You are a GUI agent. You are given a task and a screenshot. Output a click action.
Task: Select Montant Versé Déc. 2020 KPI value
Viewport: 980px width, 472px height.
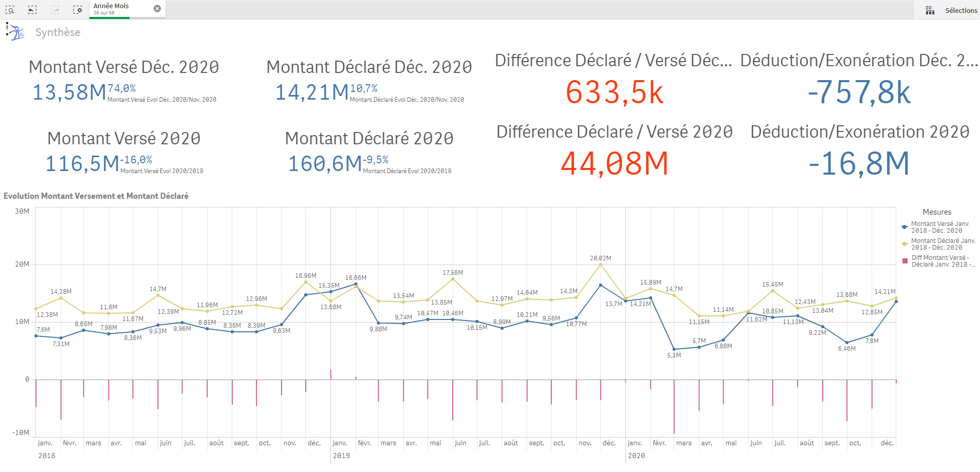[69, 93]
